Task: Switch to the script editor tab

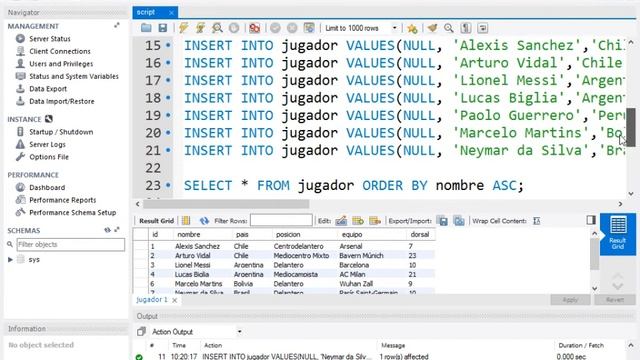Action: [146, 12]
